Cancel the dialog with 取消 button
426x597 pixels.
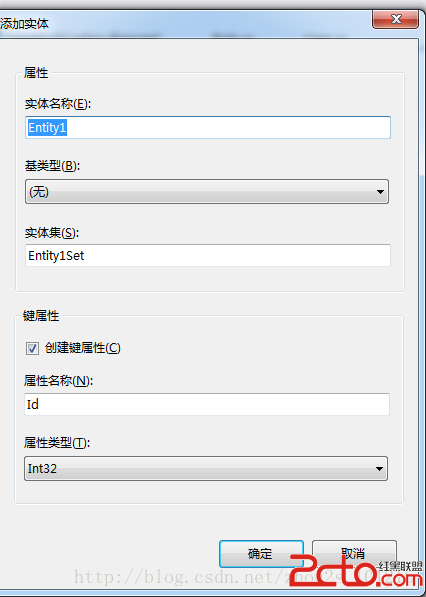(x=354, y=554)
